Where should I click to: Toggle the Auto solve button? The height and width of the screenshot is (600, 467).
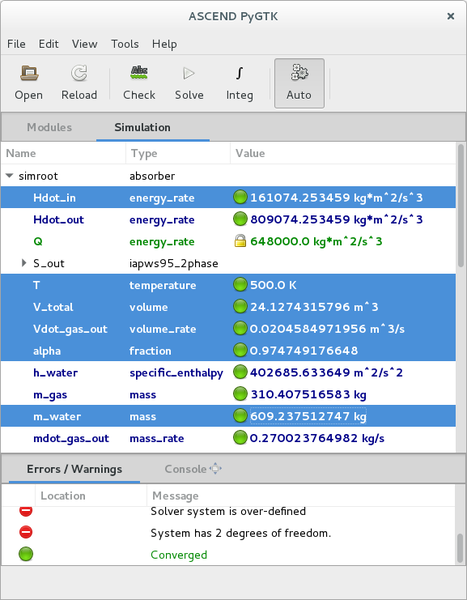[x=299, y=83]
